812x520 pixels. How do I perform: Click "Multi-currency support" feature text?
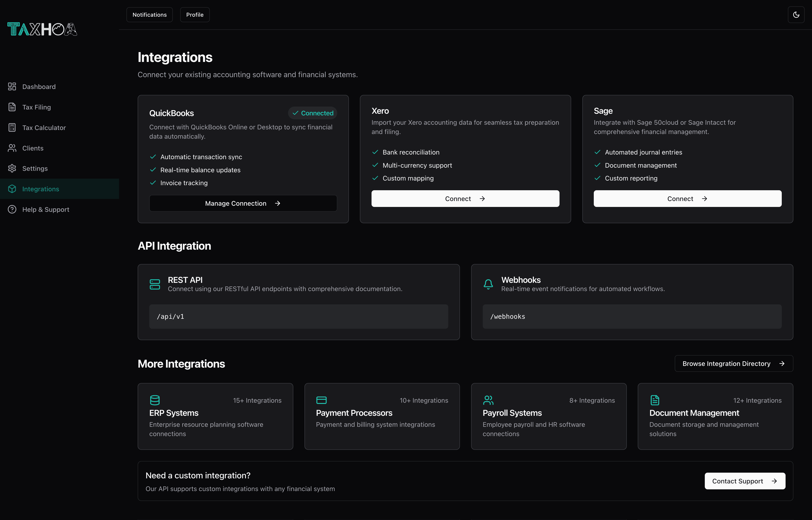pyautogui.click(x=417, y=165)
